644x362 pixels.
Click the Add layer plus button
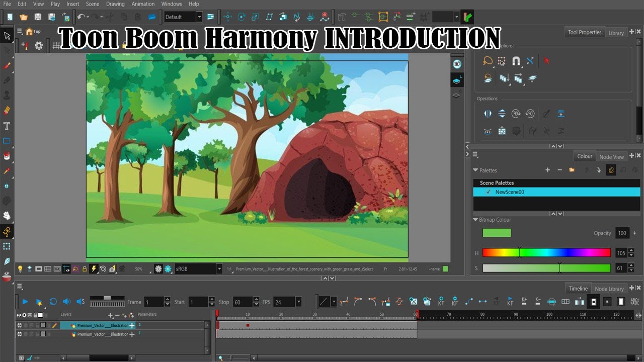[111, 315]
